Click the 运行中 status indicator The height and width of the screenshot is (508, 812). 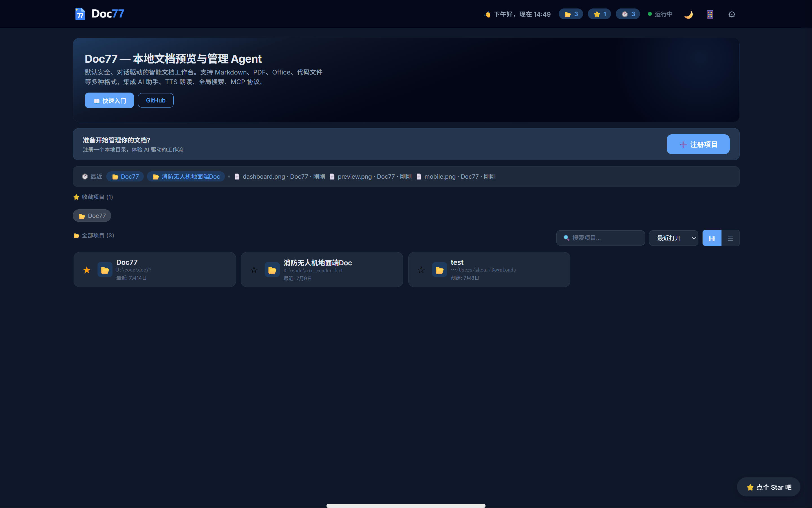click(x=660, y=14)
